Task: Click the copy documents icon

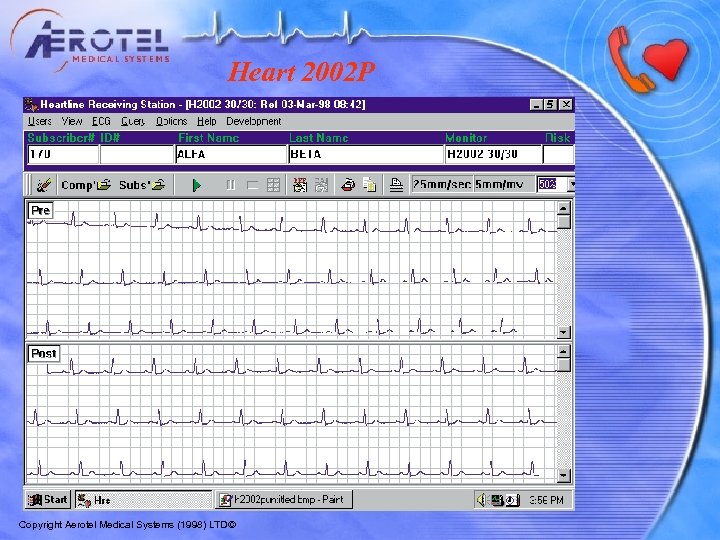Action: 370,185
